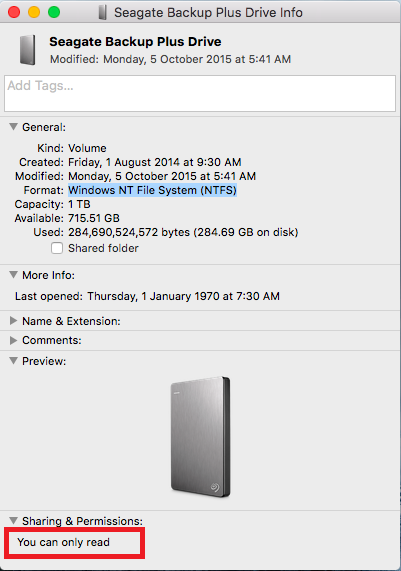401x571 pixels.
Task: Click the Kind value Volume
Action: (x=87, y=148)
